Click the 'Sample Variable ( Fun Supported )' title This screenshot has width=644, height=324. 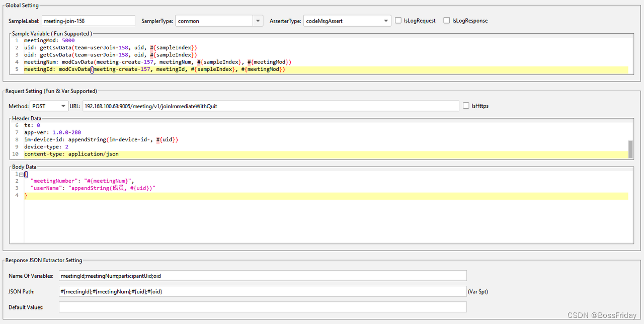[52, 34]
